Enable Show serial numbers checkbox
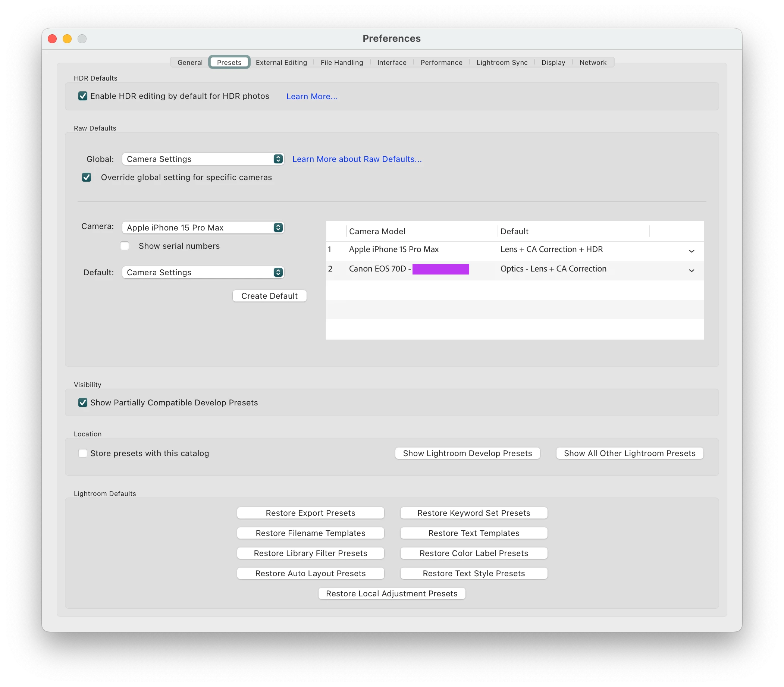This screenshot has width=784, height=687. pos(125,246)
